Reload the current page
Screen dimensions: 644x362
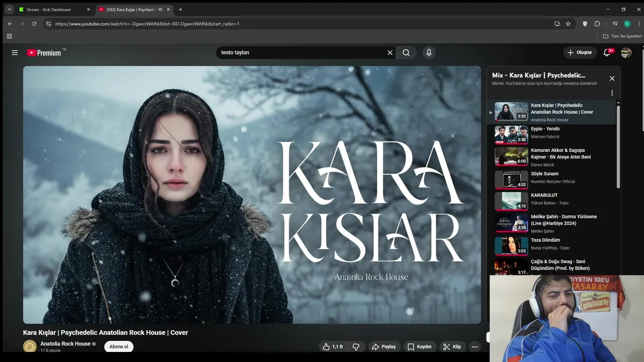tap(34, 24)
